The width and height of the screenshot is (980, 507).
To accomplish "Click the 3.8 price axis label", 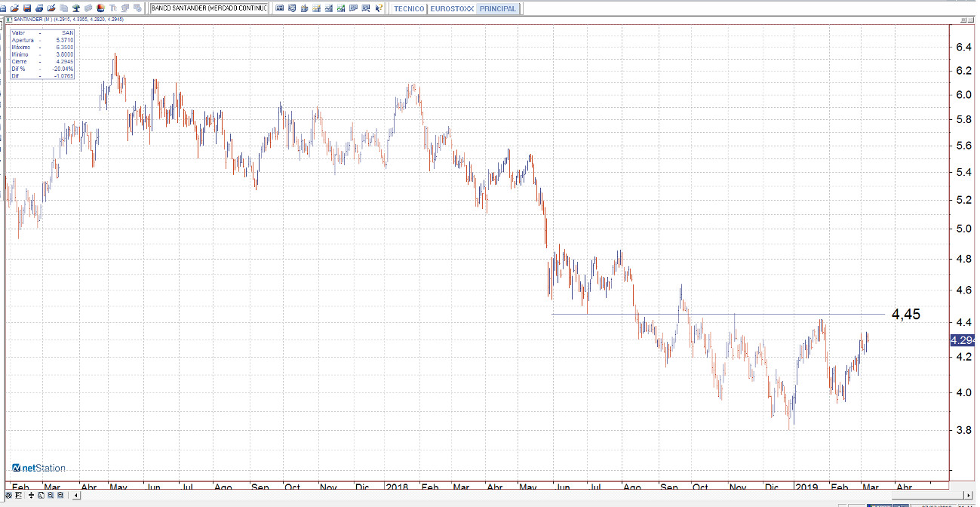I will pos(963,430).
